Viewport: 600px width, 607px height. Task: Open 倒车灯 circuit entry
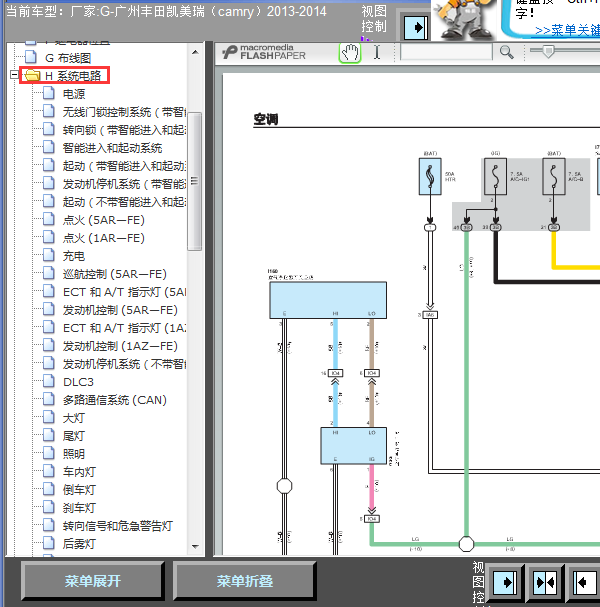coord(79,490)
